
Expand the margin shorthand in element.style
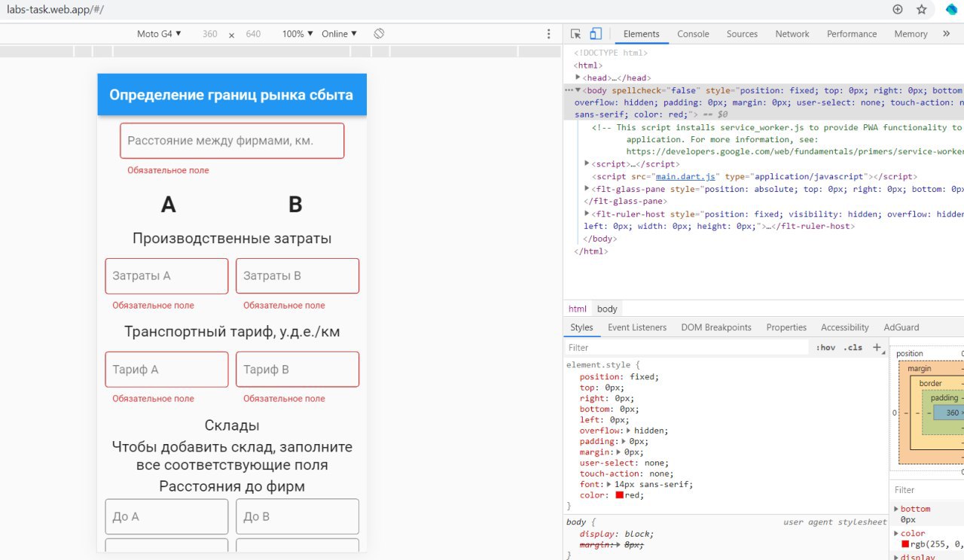pos(619,452)
